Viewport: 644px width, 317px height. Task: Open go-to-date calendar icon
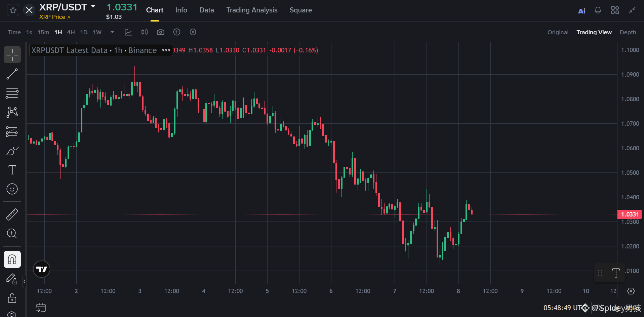coord(41,308)
